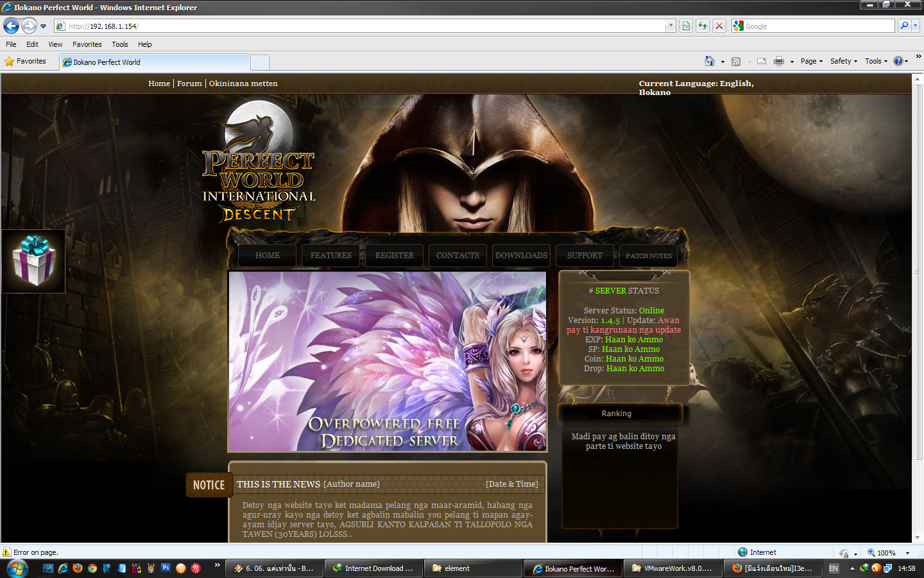Open the File menu
The image size is (924, 578).
[x=11, y=44]
